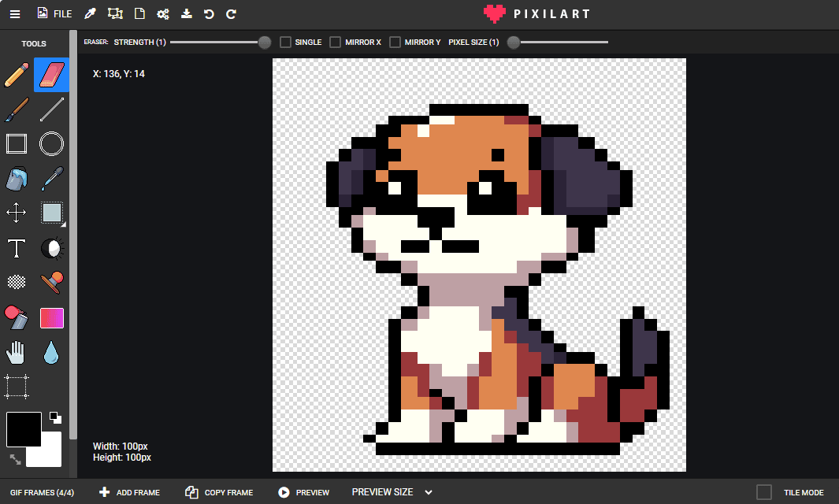Select the Gradient tool
The width and height of the screenshot is (839, 504).
click(52, 318)
